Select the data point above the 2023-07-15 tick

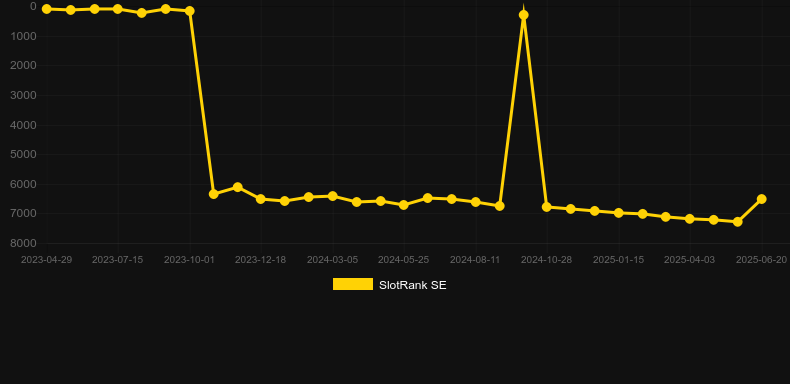118,9
